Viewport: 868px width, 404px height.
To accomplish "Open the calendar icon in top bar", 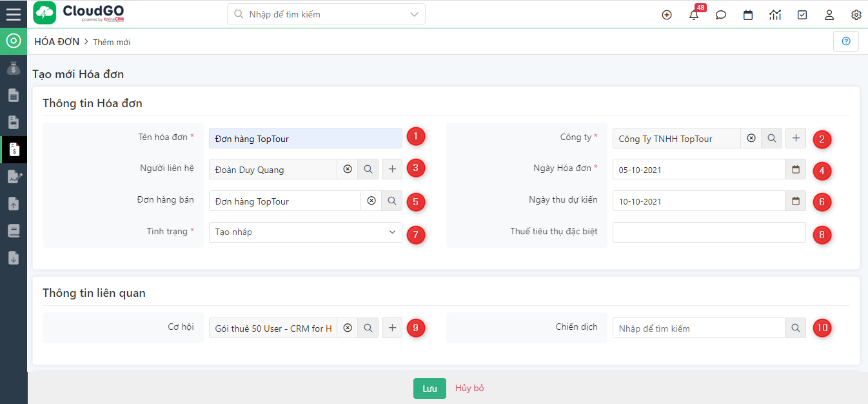I will point(748,15).
